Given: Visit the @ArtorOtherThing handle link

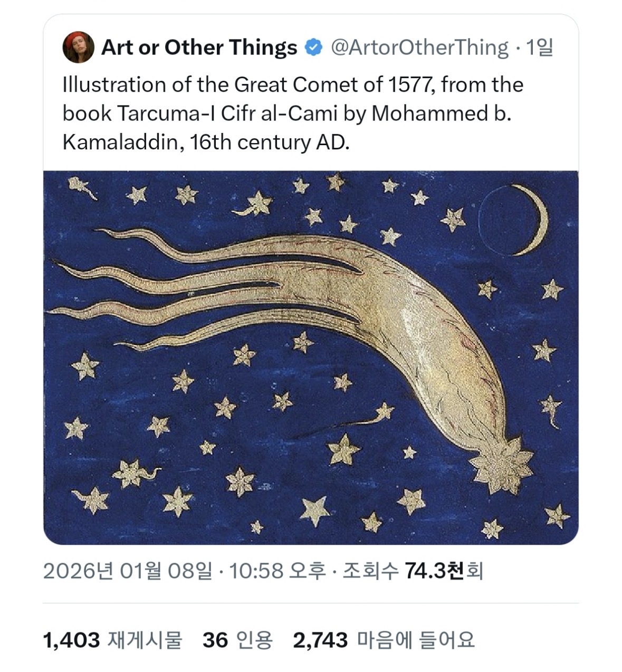Looking at the screenshot, I should point(419,48).
